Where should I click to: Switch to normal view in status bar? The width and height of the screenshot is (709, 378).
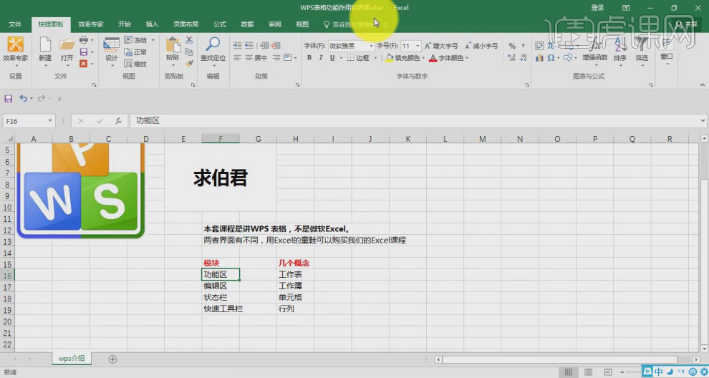click(568, 372)
